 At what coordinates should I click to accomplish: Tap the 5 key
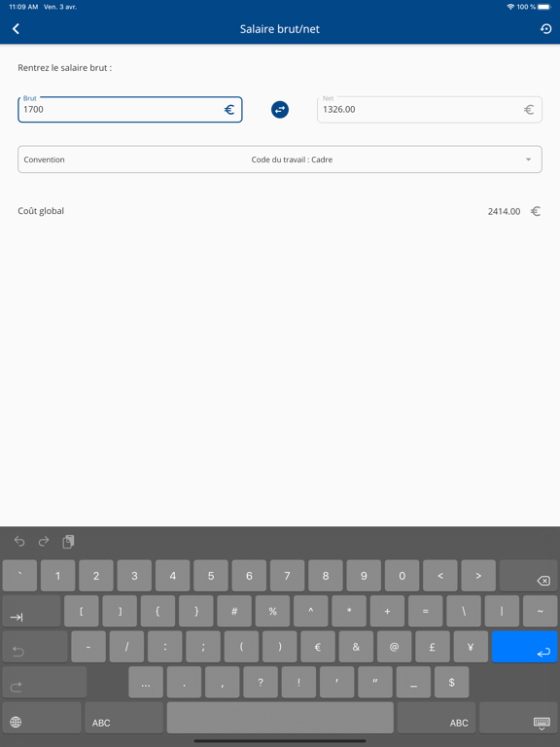coord(211,576)
